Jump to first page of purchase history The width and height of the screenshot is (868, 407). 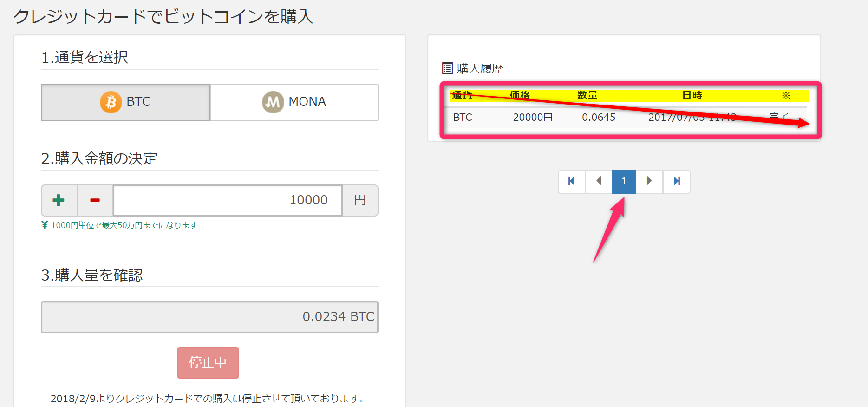coord(572,181)
